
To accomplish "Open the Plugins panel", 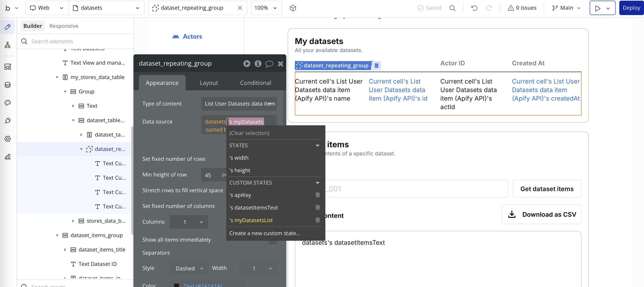I will click(x=7, y=121).
